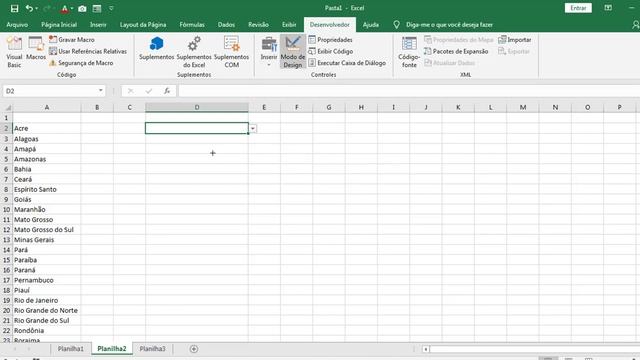The width and height of the screenshot is (640, 360).
Task: Open the font color dropdown arrow
Action: pyautogui.click(x=72, y=8)
